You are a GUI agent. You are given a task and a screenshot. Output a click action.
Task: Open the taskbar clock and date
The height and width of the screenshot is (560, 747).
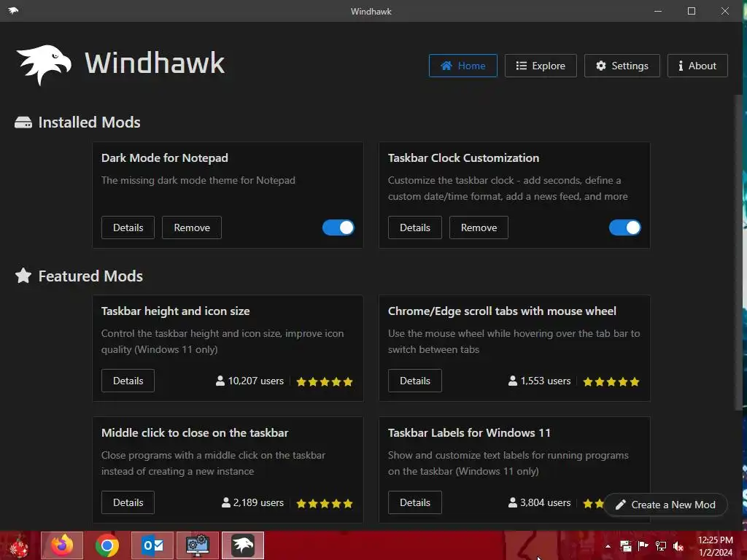pyautogui.click(x=715, y=546)
